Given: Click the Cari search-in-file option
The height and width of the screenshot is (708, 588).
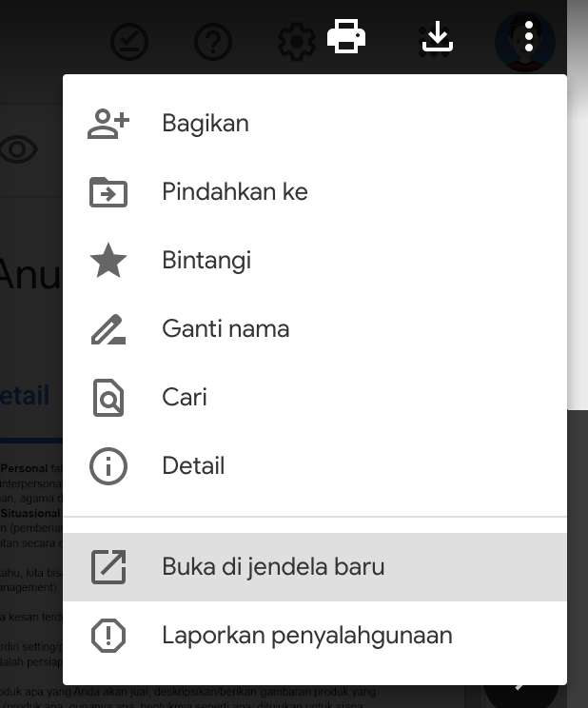Looking at the screenshot, I should click(x=185, y=398).
